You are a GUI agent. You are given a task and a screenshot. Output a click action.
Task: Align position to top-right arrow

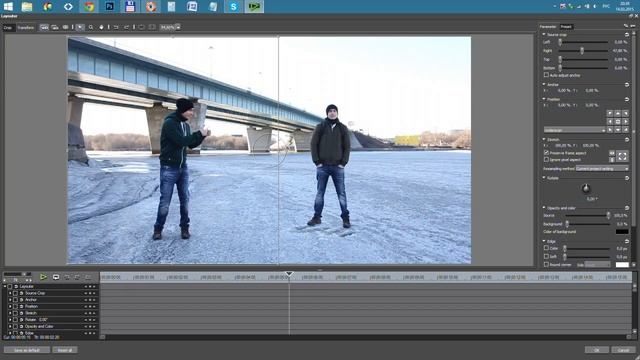[625, 113]
